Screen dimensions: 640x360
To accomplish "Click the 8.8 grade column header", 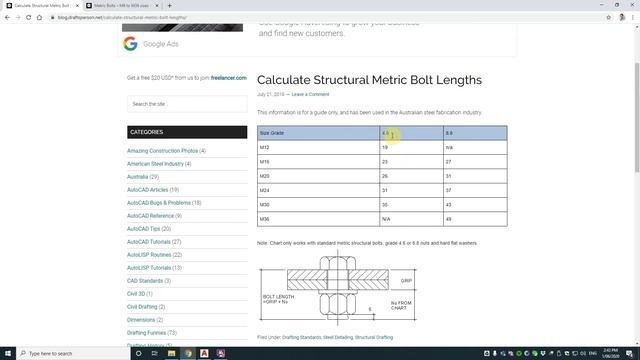I will (475, 133).
